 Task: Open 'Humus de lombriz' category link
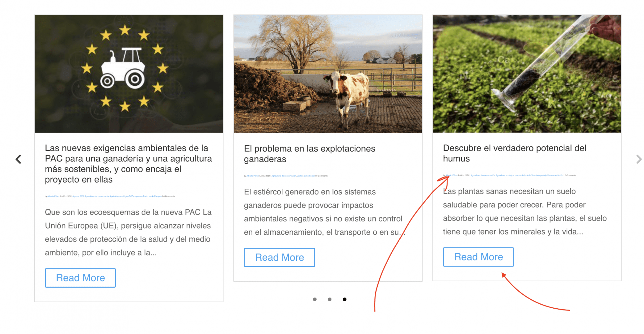coord(523,175)
